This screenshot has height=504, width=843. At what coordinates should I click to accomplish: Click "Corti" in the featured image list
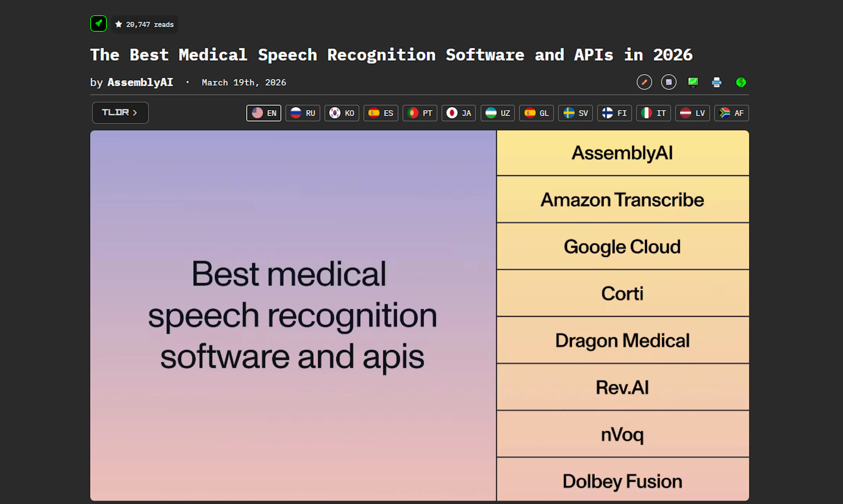coord(622,293)
